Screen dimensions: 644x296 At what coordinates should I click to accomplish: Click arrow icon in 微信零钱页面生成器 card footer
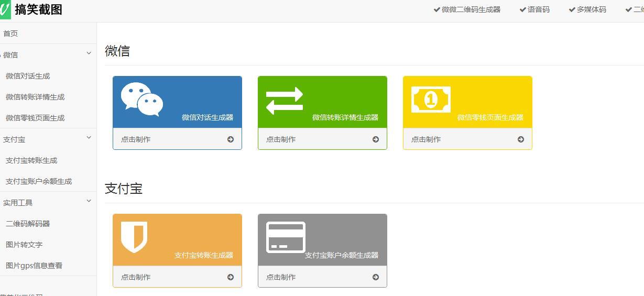click(x=521, y=139)
